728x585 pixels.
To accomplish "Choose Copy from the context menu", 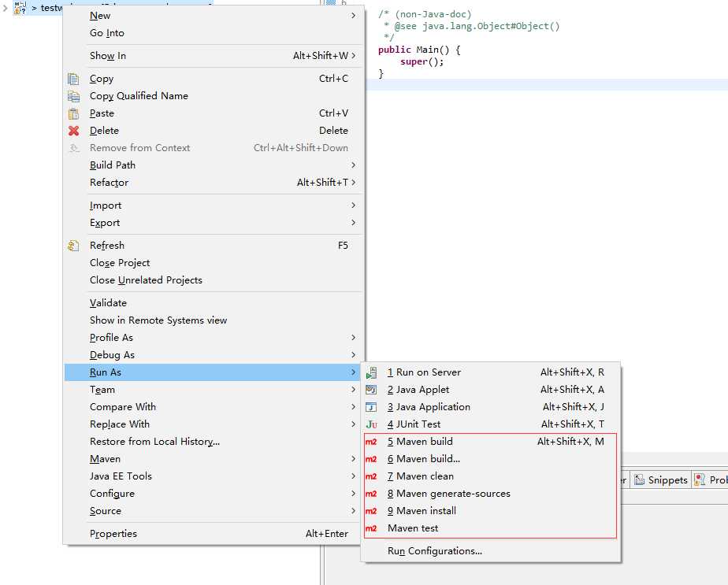I will pyautogui.click(x=214, y=79).
